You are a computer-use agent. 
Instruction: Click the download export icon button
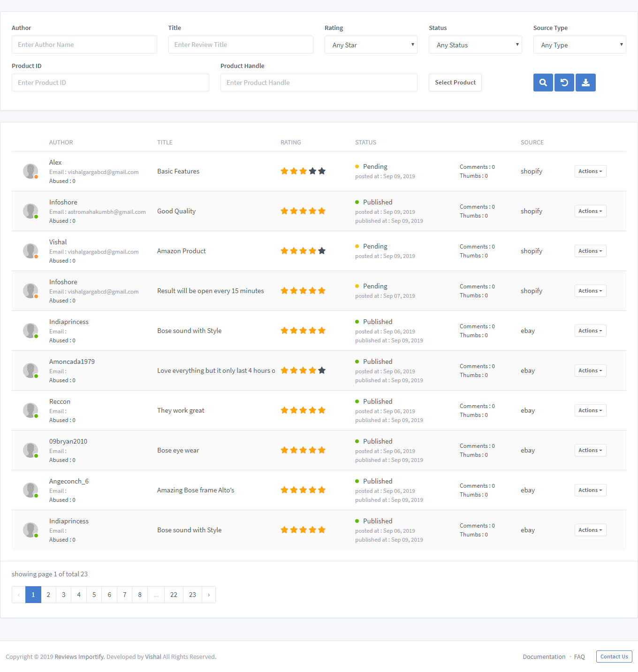pos(585,83)
